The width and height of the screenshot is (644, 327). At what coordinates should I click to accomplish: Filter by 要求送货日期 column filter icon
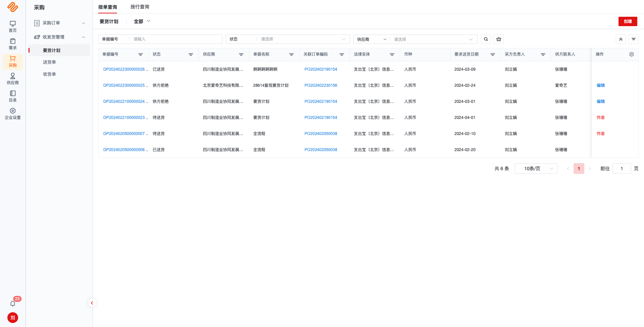pos(493,55)
